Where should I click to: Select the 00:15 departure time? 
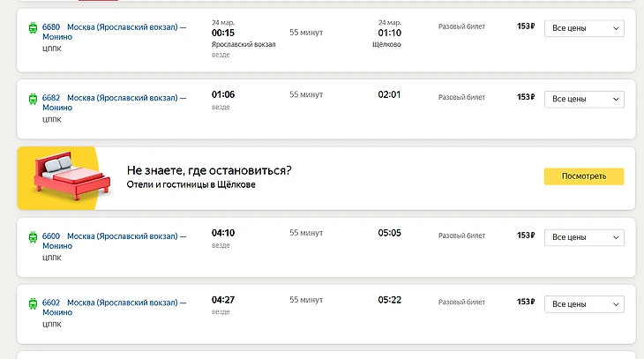[x=223, y=34]
